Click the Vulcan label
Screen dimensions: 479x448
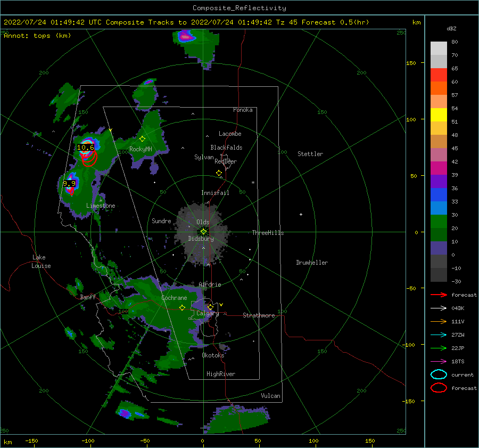[271, 396]
